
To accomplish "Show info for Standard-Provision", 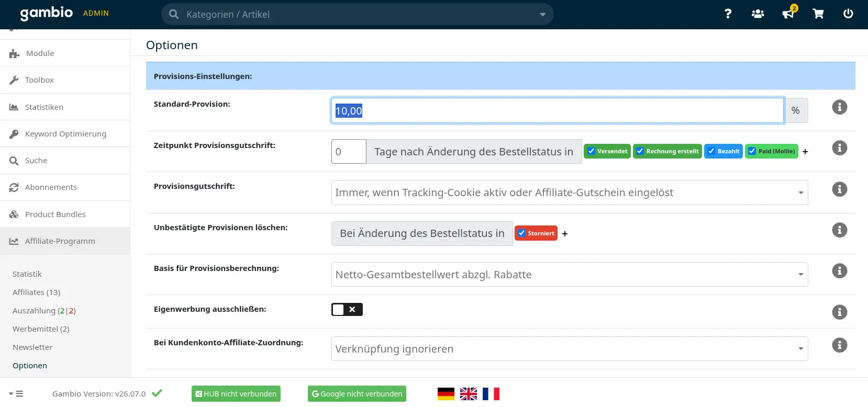I will coord(839,107).
